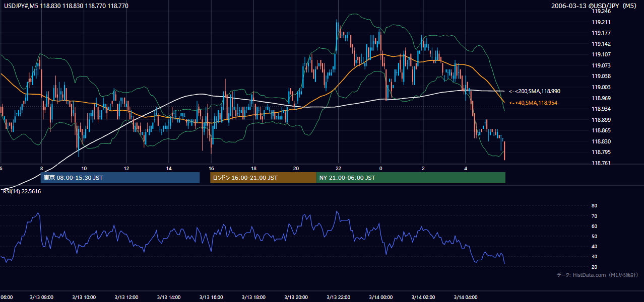Click the 3/13 20:00 time axis label
This screenshot has height=302, width=644.
296,297
